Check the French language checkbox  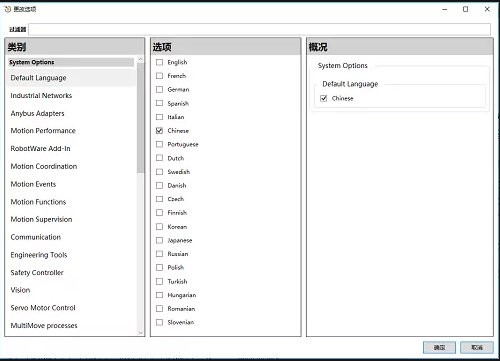[x=160, y=76]
